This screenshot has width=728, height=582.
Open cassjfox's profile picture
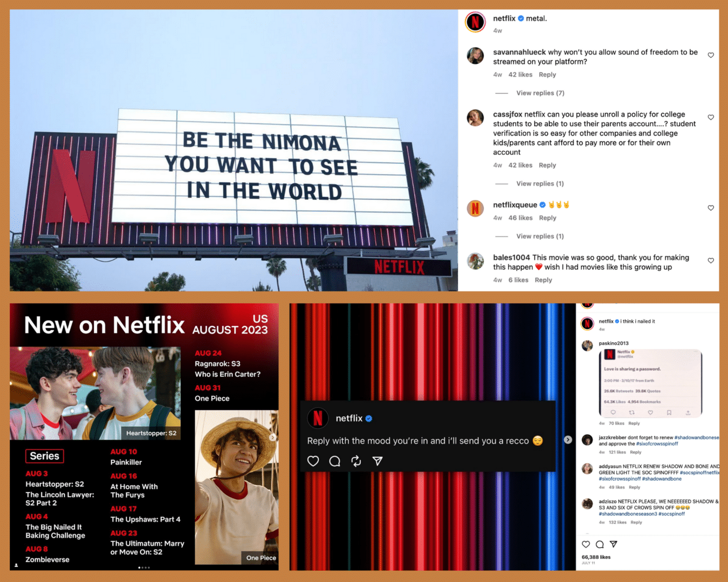click(475, 117)
